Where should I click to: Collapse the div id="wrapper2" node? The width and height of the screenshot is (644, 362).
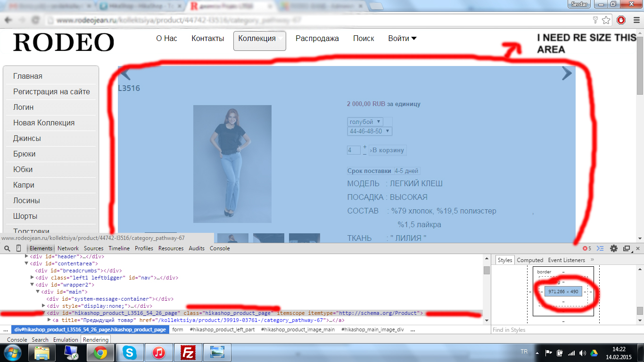[x=33, y=285]
